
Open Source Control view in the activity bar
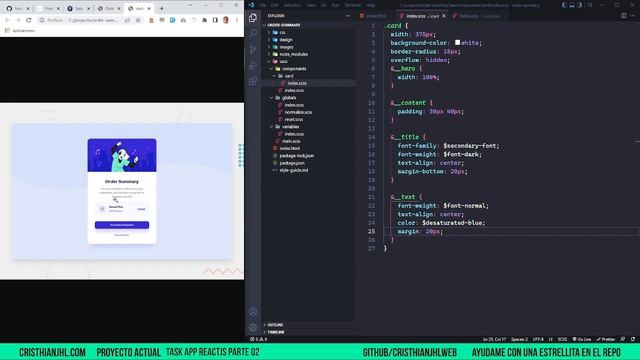point(253,49)
